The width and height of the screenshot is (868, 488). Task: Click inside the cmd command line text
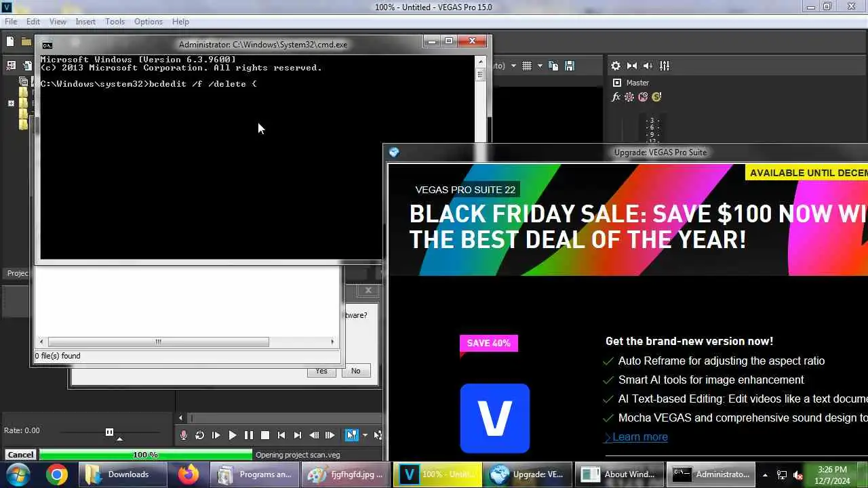point(149,84)
